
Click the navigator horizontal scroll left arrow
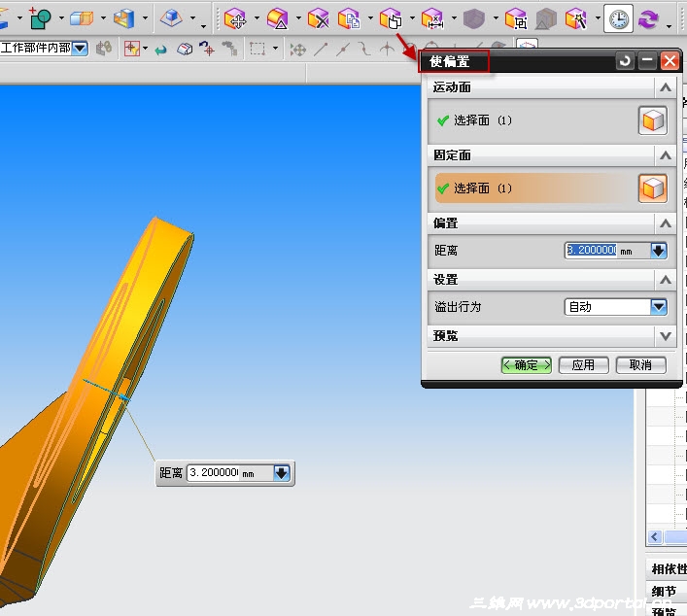655,536
